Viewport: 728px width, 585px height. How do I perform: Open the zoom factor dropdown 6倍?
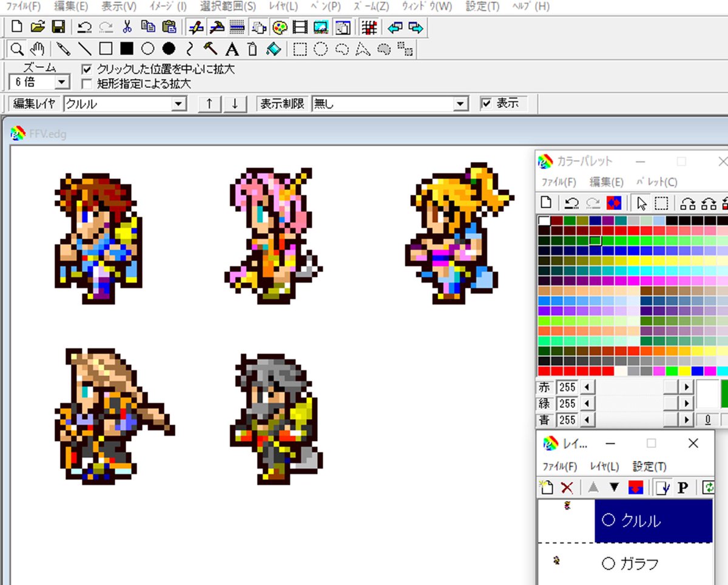62,82
